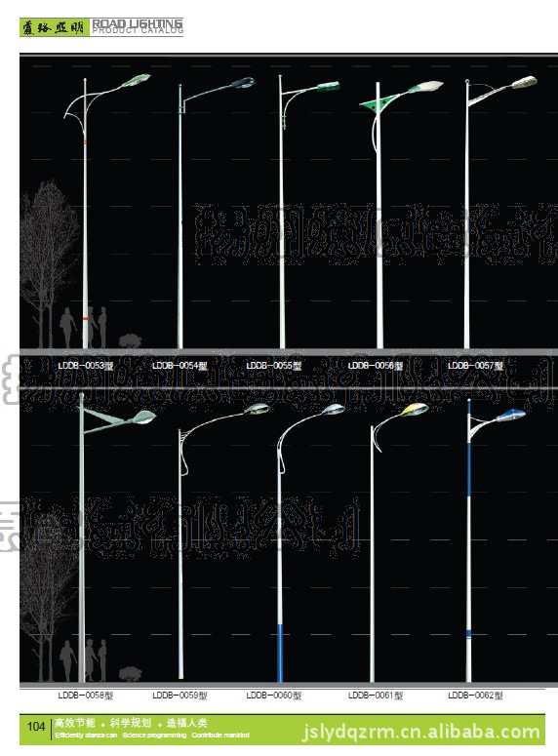Screen dimensions: 558x756
Task: Click the LDDB-0058型 caption text
Action: (86, 696)
